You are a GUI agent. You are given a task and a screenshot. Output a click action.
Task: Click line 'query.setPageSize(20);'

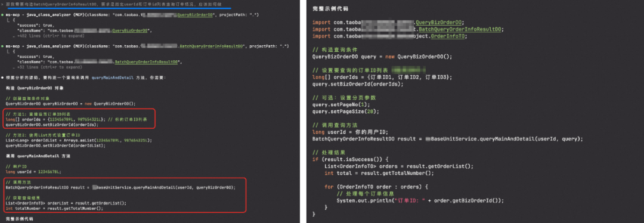pyautogui.click(x=345, y=112)
